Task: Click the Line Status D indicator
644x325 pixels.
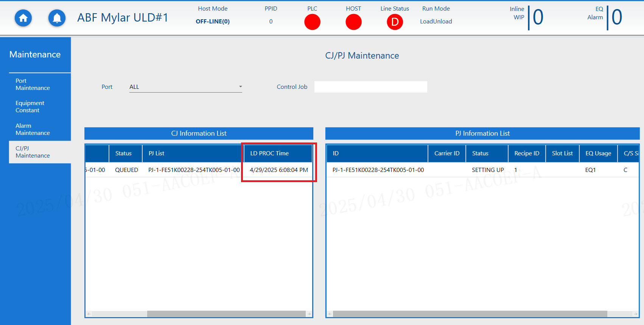Action: [395, 22]
